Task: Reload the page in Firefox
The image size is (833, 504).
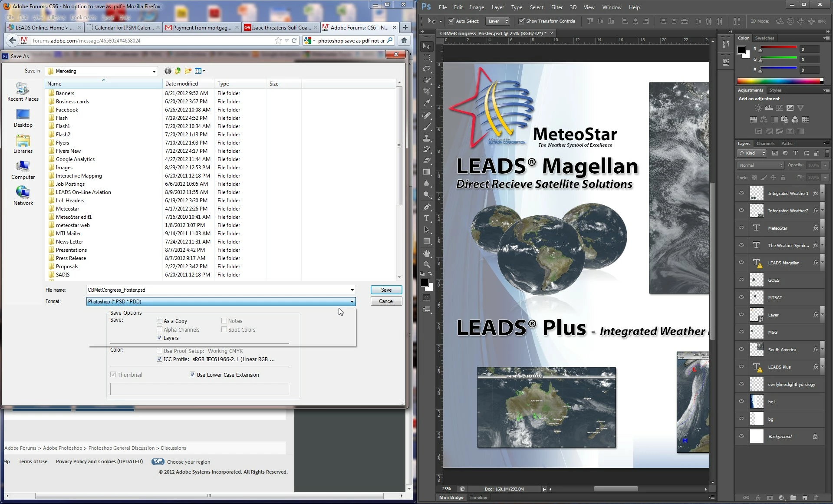Action: tap(294, 40)
